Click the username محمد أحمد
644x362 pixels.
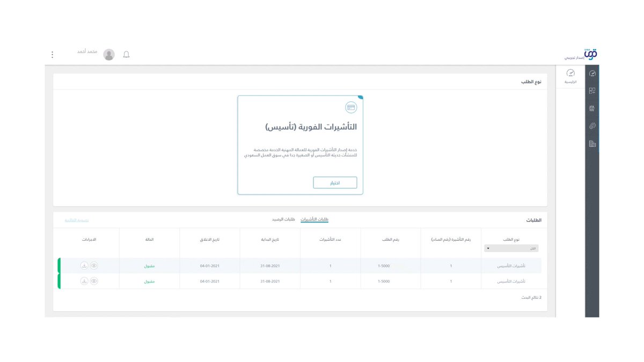(x=87, y=51)
